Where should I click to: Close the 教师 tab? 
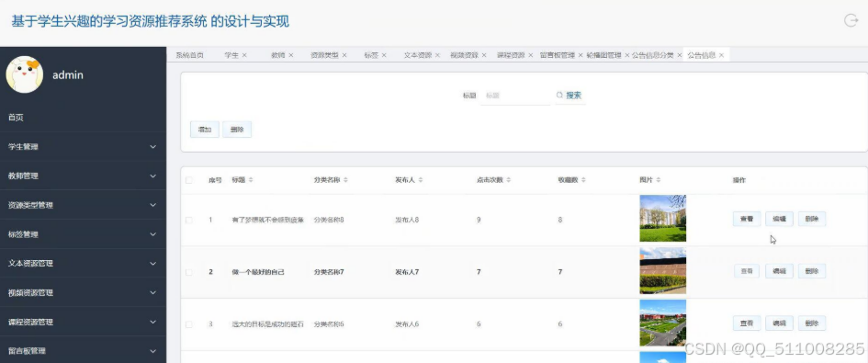tap(290, 55)
